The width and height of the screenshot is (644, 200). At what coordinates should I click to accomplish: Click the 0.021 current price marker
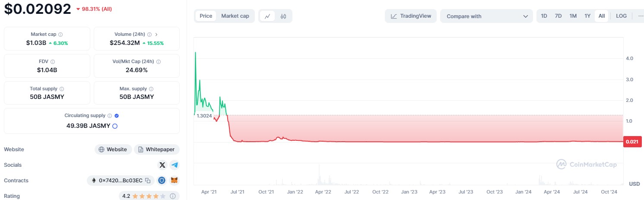(632, 142)
